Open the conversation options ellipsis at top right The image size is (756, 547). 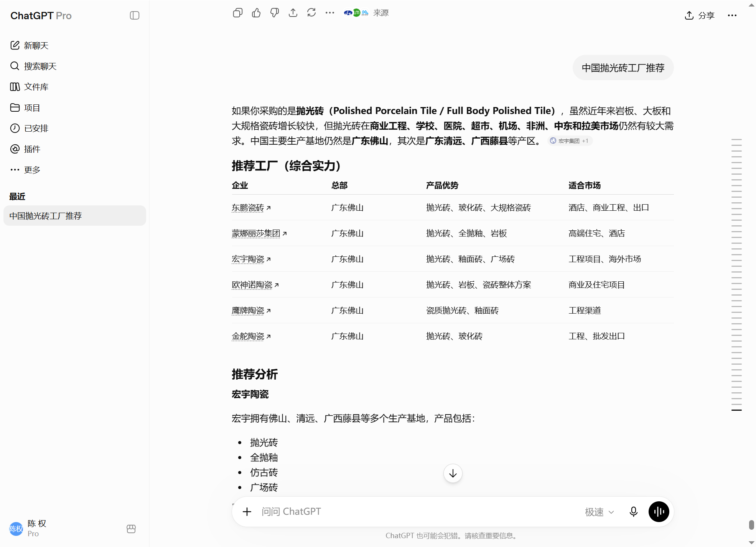coord(732,15)
